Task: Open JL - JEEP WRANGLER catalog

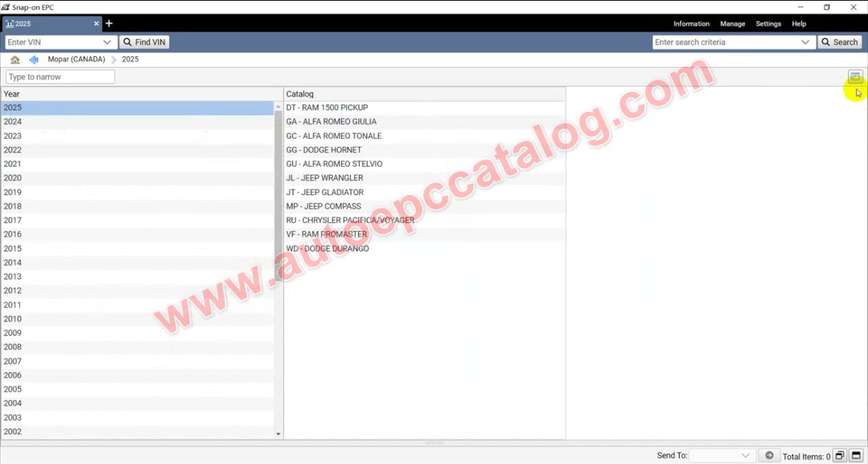Action: 425,178
